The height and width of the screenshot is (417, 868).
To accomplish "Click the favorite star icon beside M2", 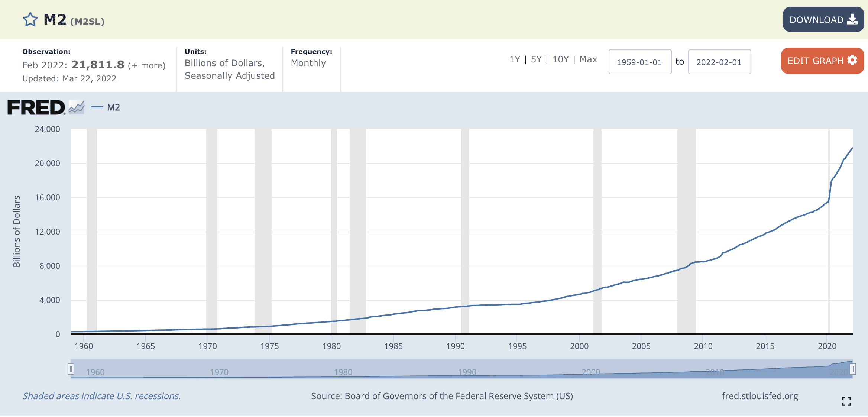I will click(x=30, y=19).
